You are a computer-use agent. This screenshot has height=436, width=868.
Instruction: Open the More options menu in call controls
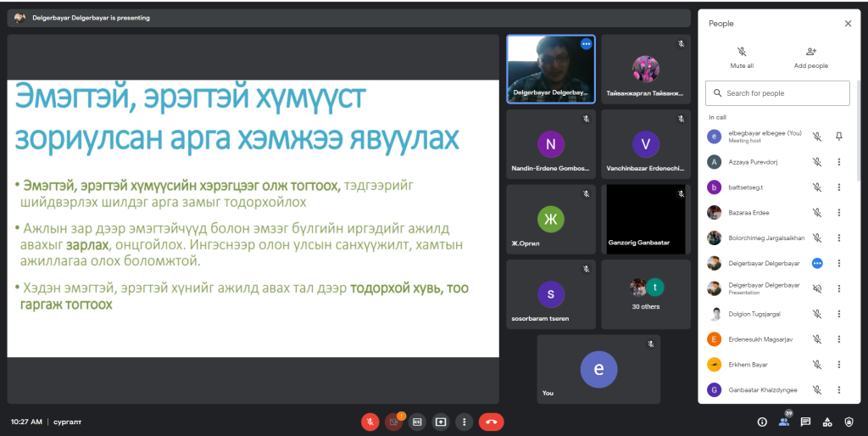464,422
